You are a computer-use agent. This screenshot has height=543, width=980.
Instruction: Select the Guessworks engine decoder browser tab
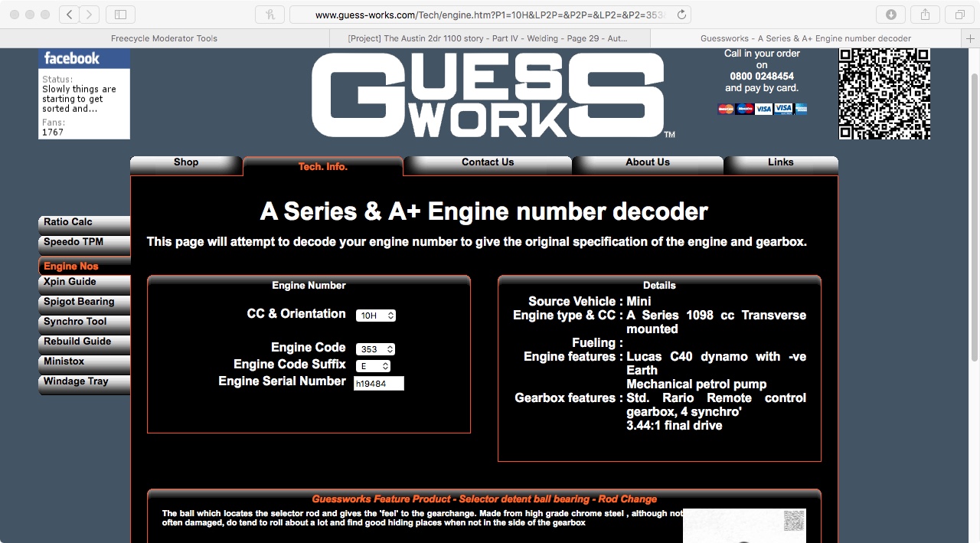[805, 38]
